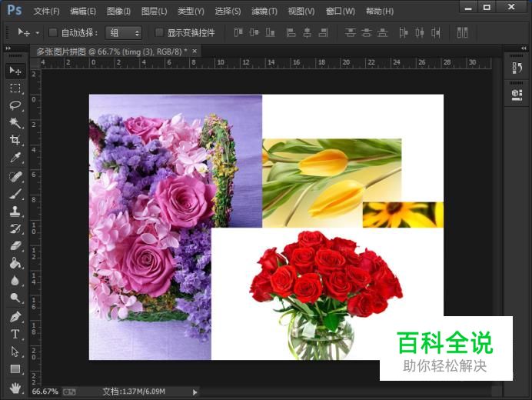Open the 图像(I) menu
532x400 pixels.
[x=118, y=12]
